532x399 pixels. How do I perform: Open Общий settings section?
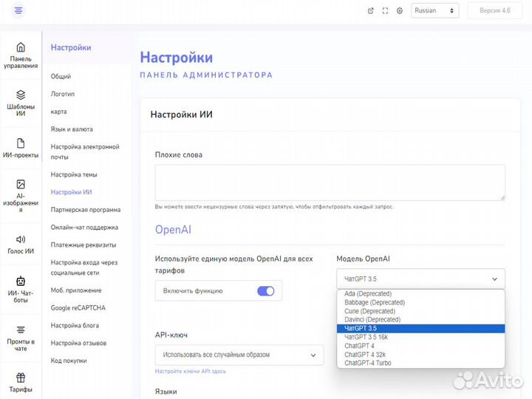pyautogui.click(x=61, y=76)
